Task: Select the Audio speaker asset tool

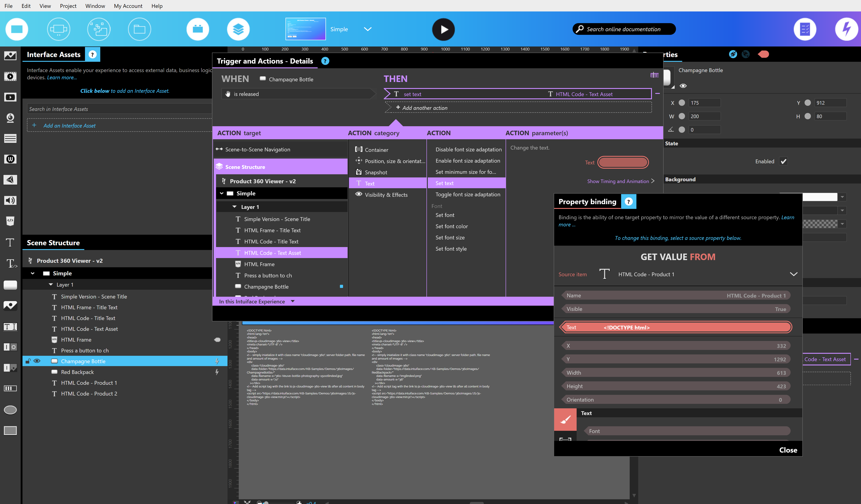Action: tap(10, 200)
